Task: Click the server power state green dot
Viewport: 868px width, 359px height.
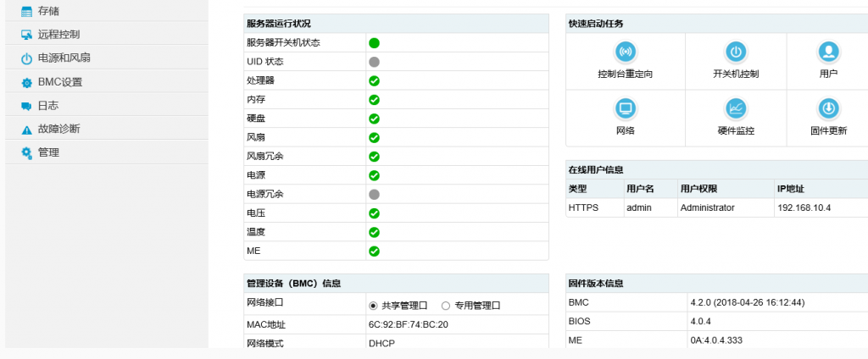Action: point(374,43)
